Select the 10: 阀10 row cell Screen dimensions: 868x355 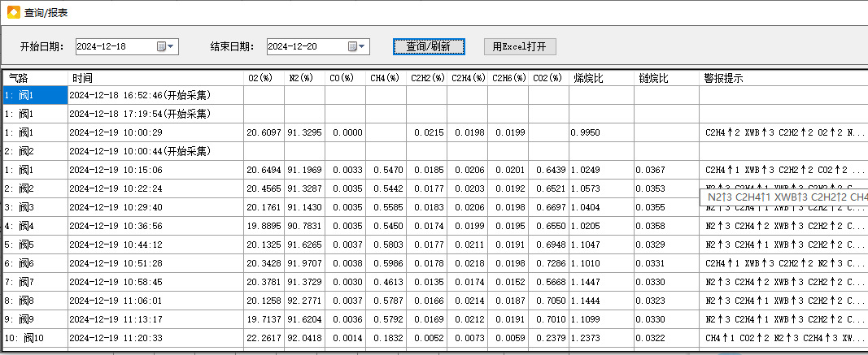pyautogui.click(x=36, y=338)
